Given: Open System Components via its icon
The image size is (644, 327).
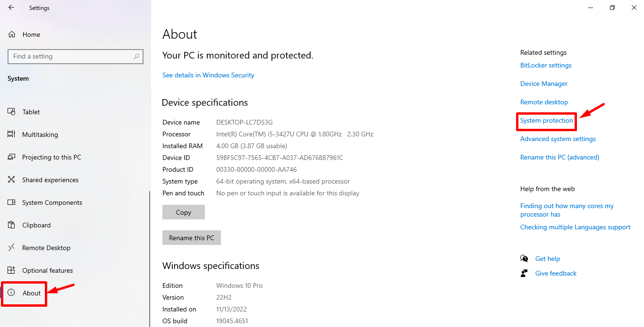Looking at the screenshot, I should tap(12, 202).
